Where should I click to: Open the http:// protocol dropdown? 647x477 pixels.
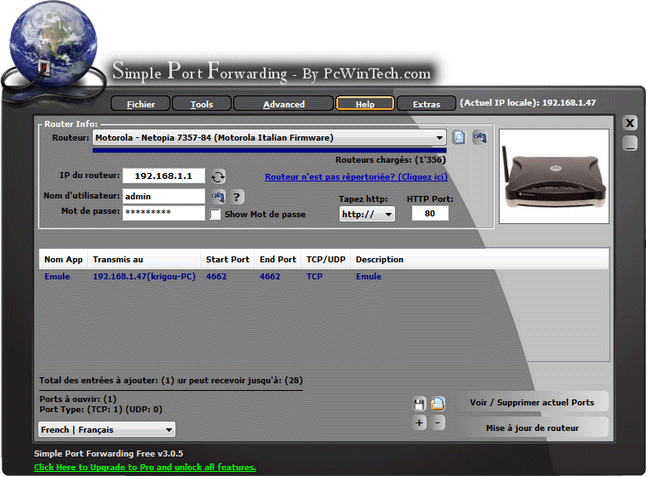(x=367, y=214)
